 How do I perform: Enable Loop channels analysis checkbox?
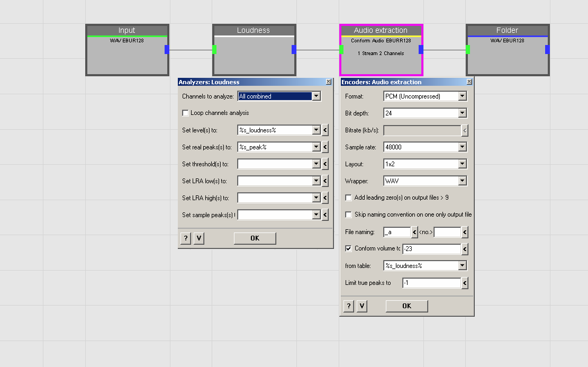(x=185, y=113)
